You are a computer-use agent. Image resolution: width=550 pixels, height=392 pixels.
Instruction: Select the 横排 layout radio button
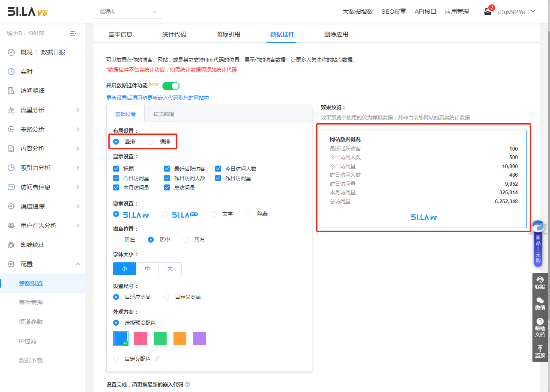click(151, 142)
